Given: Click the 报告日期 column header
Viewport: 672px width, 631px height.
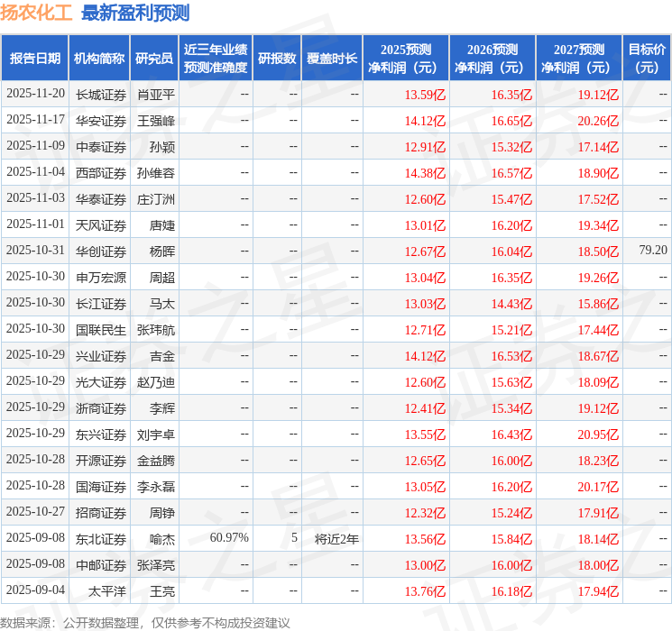Looking at the screenshot, I should [x=34, y=59].
